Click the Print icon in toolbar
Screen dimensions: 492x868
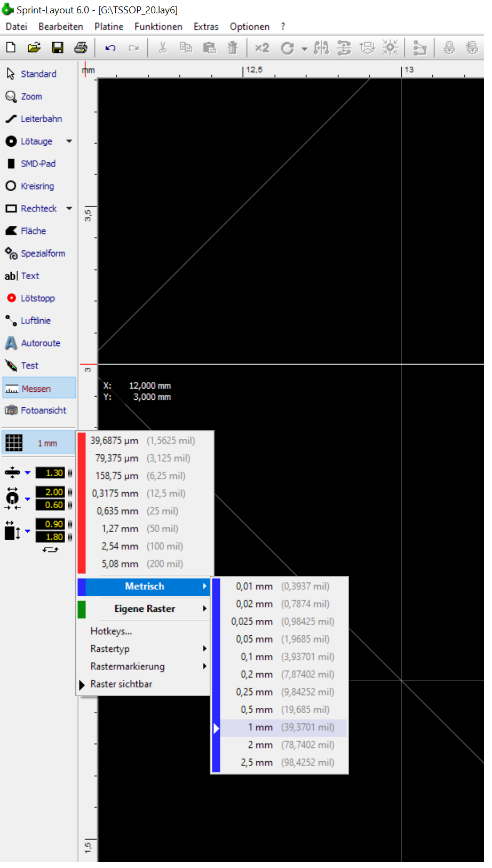pyautogui.click(x=81, y=48)
